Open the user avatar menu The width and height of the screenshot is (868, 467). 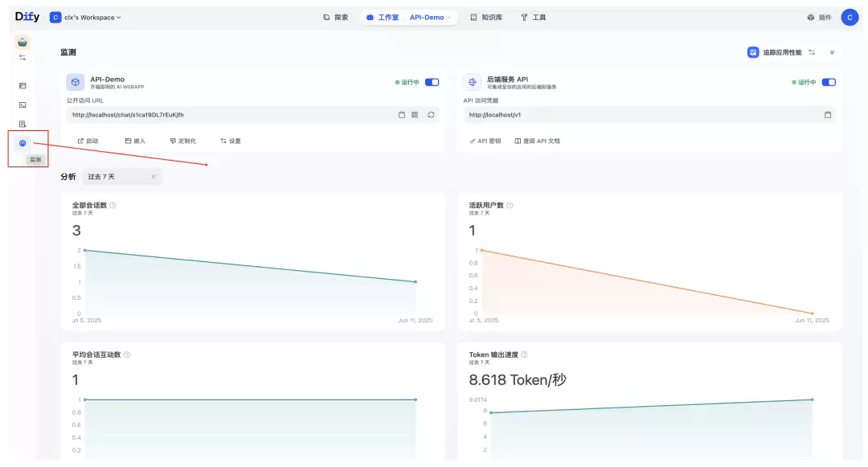tap(850, 18)
